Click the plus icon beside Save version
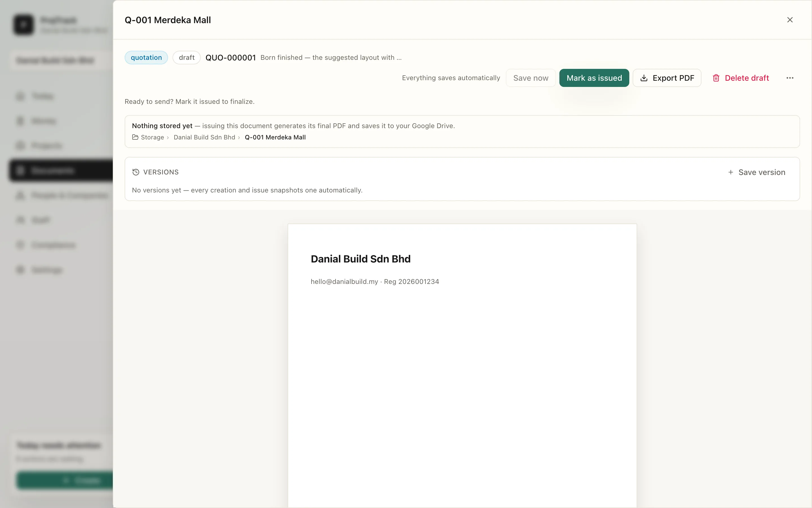Image resolution: width=812 pixels, height=508 pixels. tap(731, 172)
